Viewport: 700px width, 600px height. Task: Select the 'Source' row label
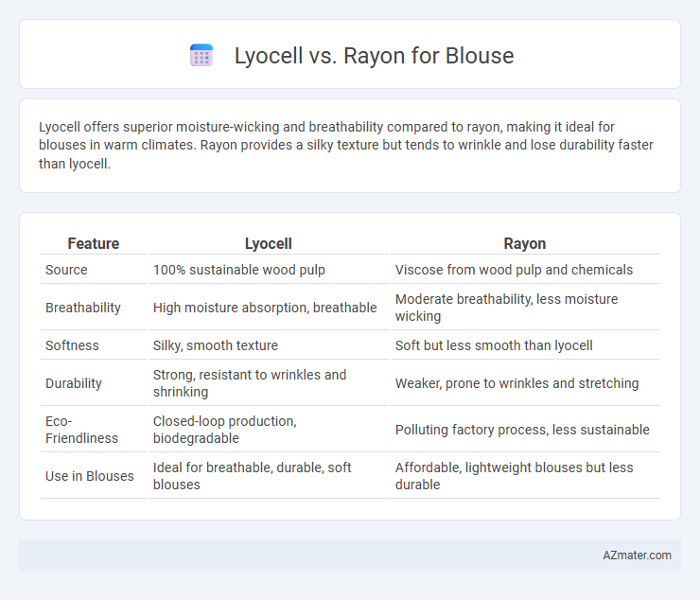tap(66, 270)
